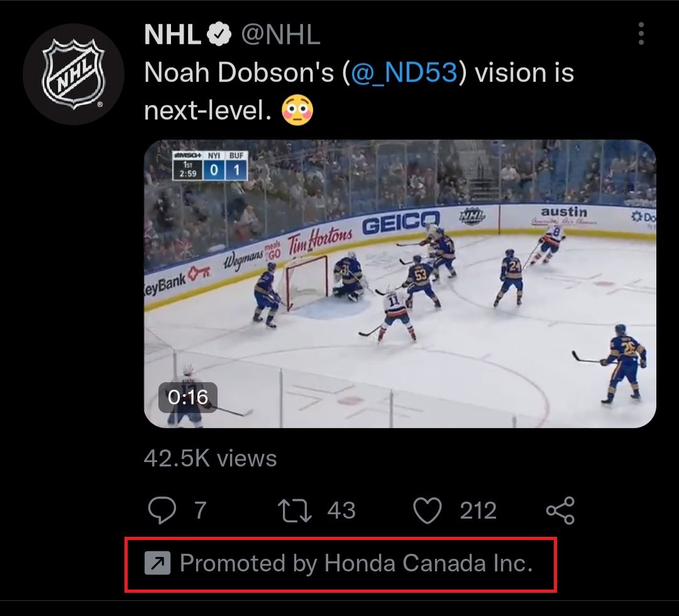
Task: Click the flushed face emoji
Action: (x=298, y=111)
